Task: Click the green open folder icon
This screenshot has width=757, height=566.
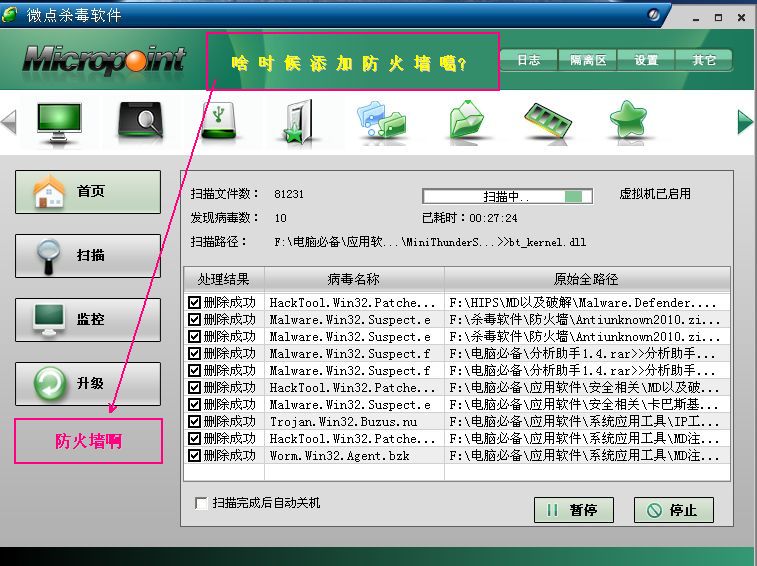Action: tap(466, 122)
